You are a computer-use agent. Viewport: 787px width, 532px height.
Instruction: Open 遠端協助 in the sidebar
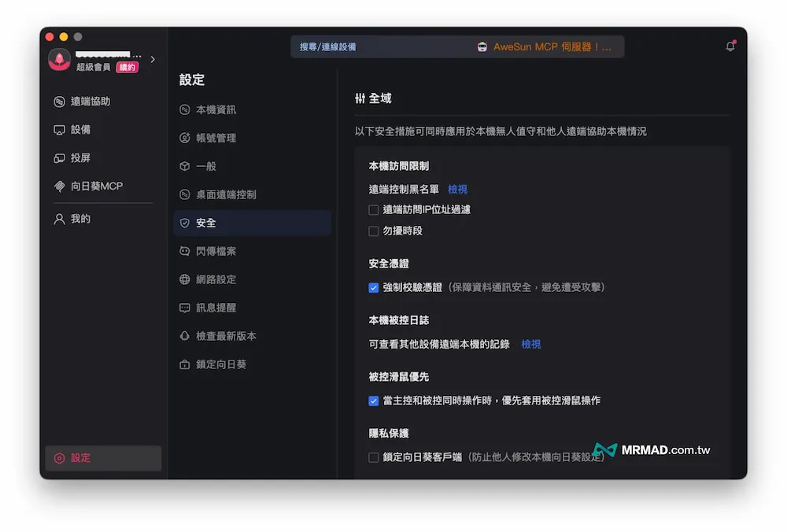point(103,102)
